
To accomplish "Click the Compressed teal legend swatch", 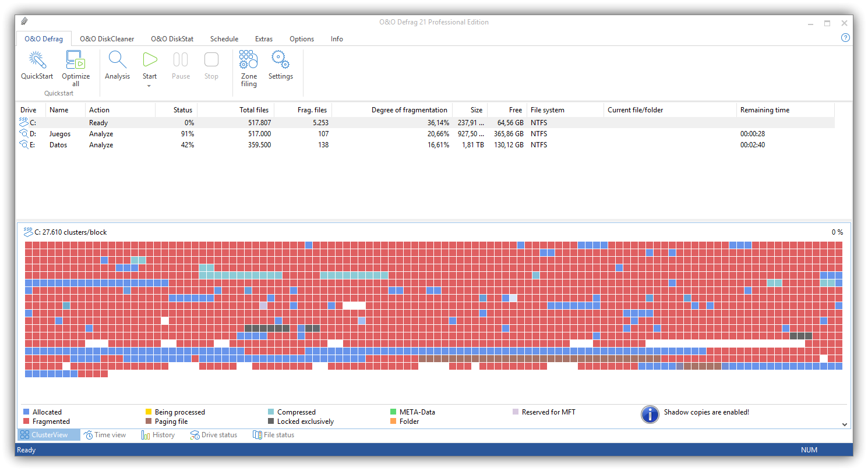I will coord(271,412).
